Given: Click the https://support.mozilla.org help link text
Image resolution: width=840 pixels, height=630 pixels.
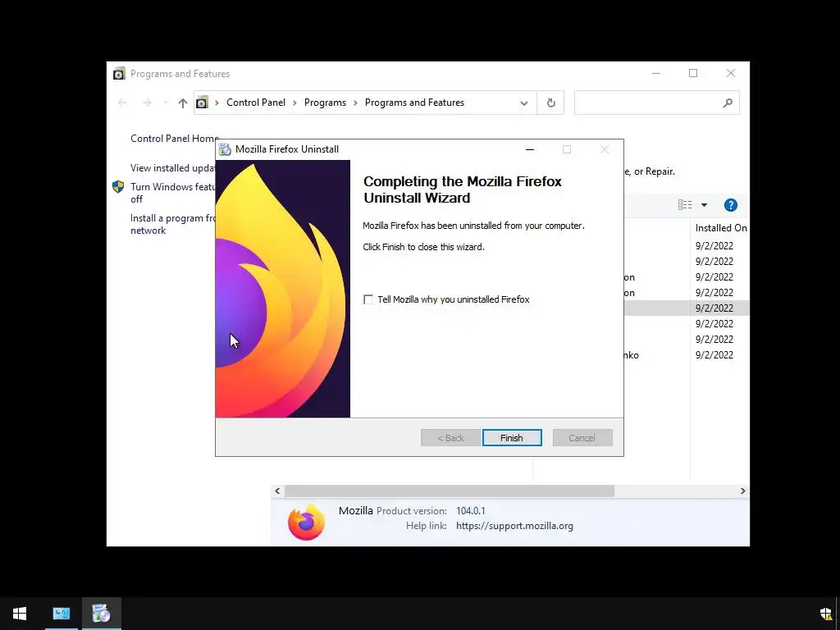Looking at the screenshot, I should 514,526.
